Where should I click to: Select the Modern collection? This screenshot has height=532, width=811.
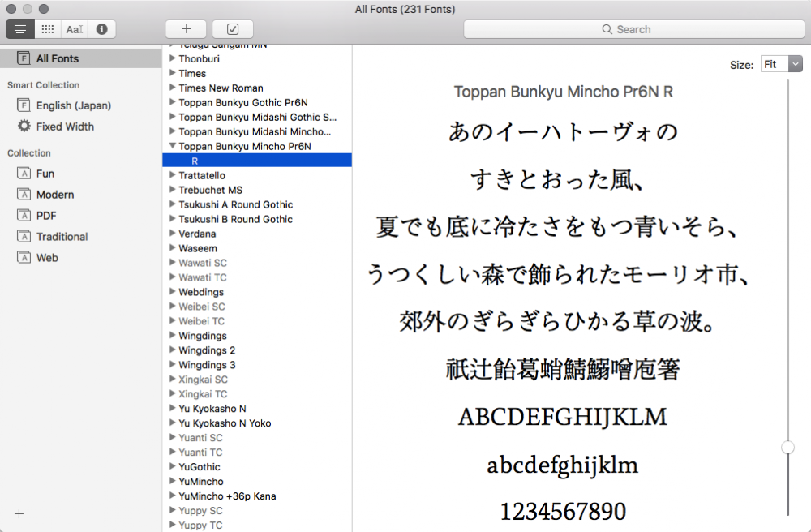[55, 195]
